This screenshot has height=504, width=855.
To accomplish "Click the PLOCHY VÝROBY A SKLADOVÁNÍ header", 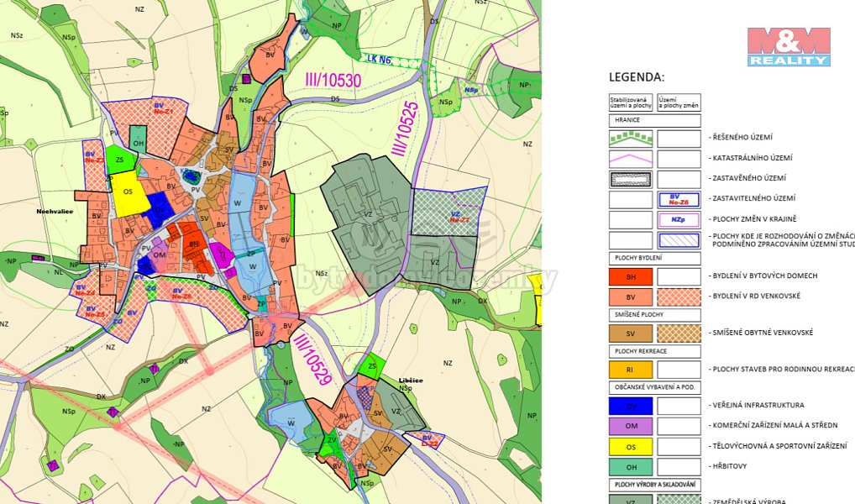I will tap(655, 485).
